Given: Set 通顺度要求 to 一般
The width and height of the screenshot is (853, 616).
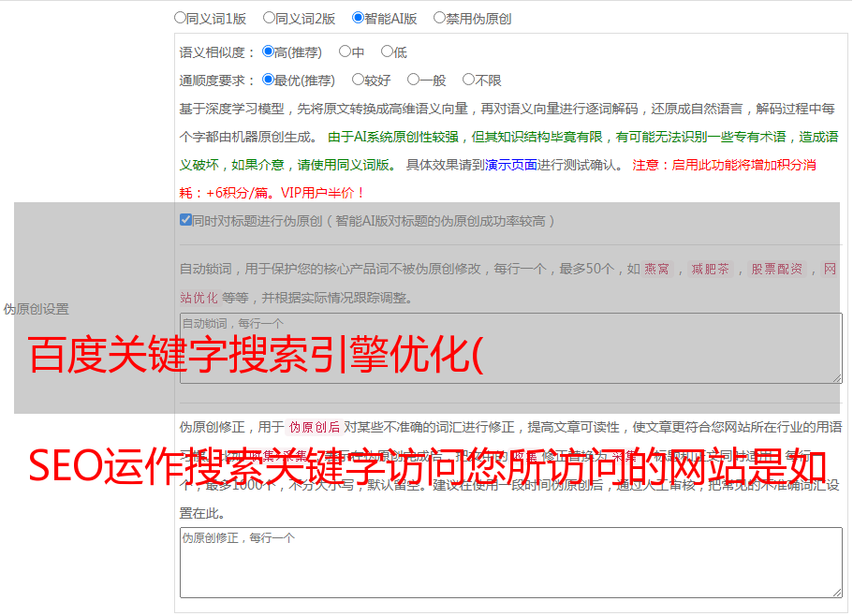Looking at the screenshot, I should pos(414,80).
